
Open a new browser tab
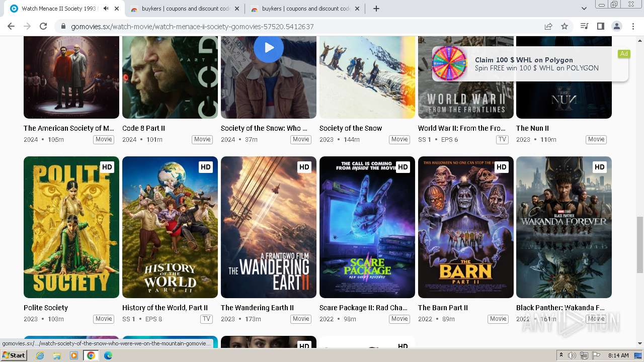point(376,9)
